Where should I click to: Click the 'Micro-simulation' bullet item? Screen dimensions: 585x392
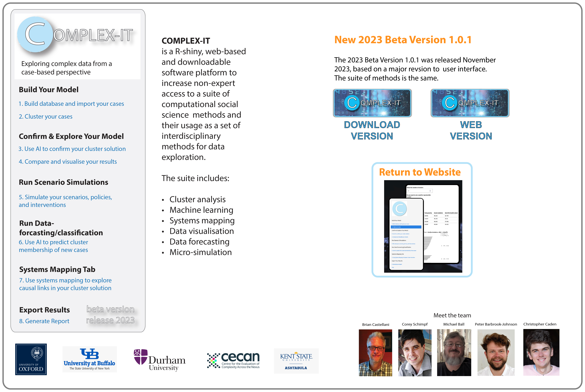(201, 252)
